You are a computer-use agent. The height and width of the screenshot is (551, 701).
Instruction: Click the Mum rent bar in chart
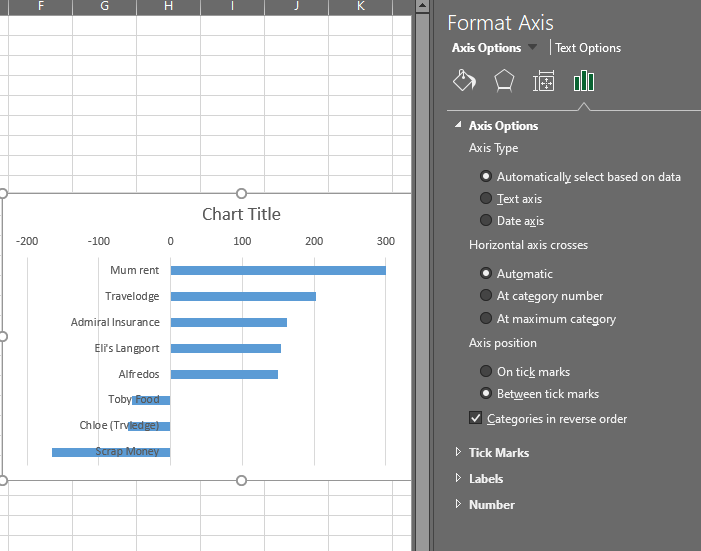click(x=278, y=270)
